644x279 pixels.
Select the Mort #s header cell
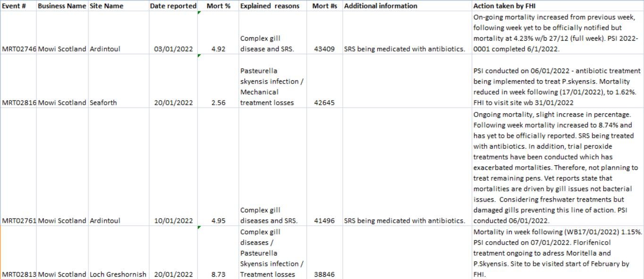[x=324, y=6]
